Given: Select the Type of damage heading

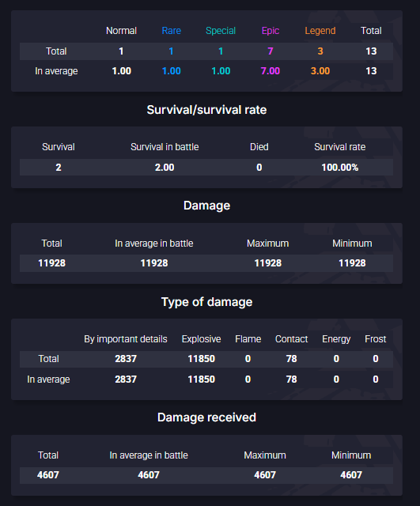Looking at the screenshot, I should click(206, 302).
